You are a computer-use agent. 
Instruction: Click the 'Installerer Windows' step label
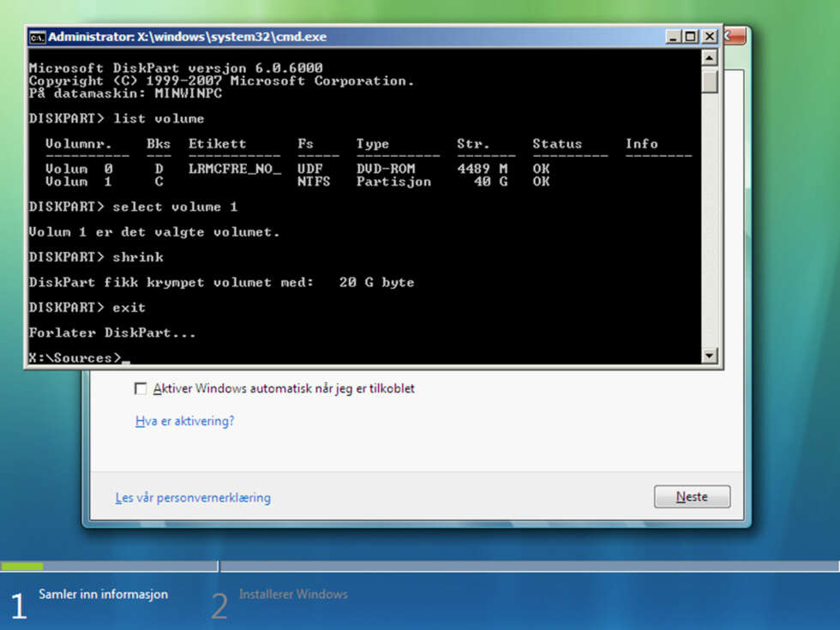point(293,594)
